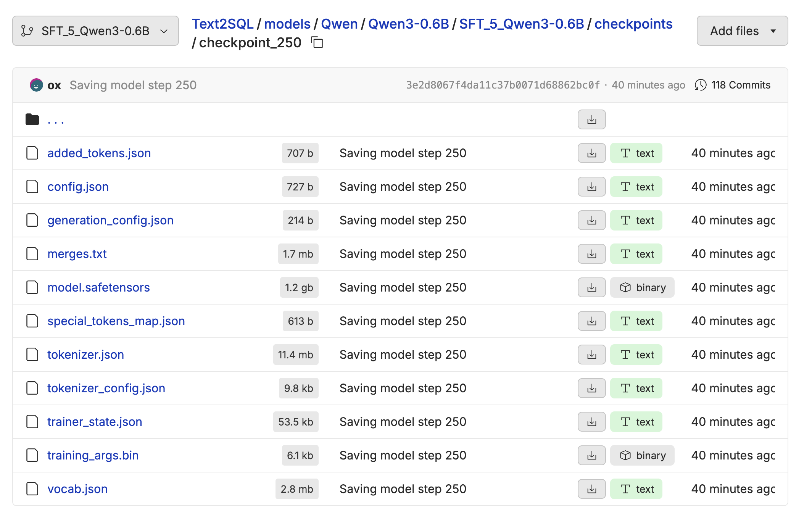Open the trainer_state.json file
The height and width of the screenshot is (532, 812).
[x=95, y=422]
